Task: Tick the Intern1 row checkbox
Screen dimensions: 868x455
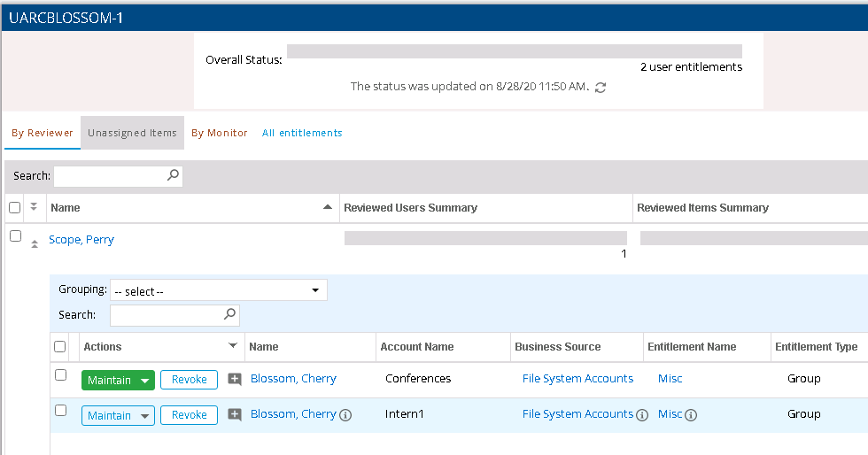Action: (61, 411)
